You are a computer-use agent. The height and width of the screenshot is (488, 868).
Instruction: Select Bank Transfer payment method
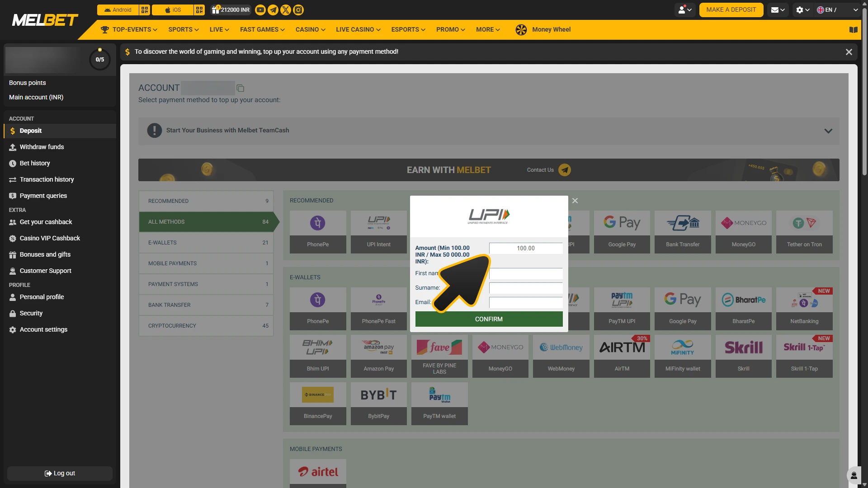(683, 232)
